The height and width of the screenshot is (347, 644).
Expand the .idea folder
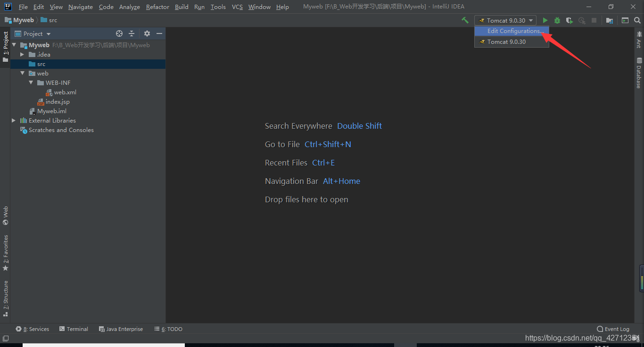coord(22,55)
